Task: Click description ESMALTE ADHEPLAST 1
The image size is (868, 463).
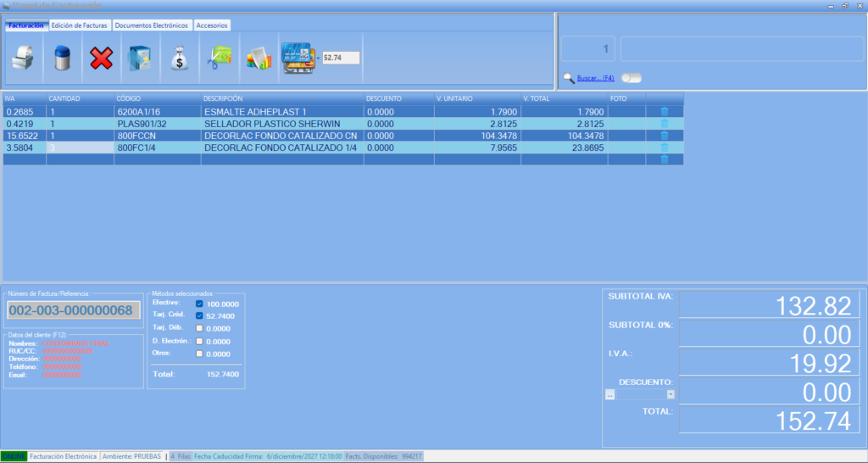Action: [x=282, y=112]
